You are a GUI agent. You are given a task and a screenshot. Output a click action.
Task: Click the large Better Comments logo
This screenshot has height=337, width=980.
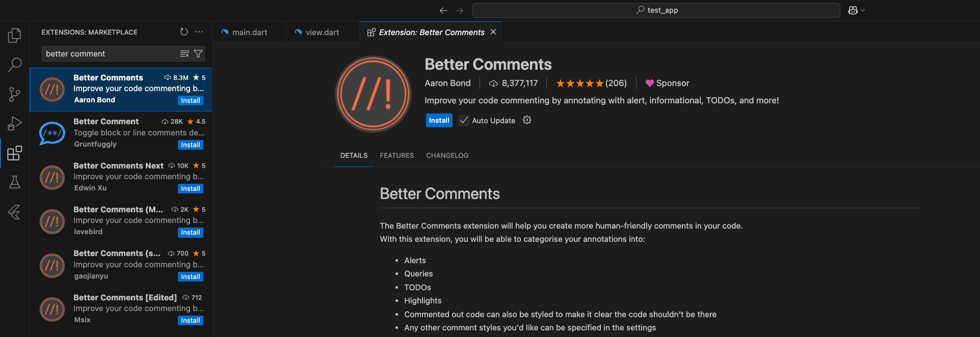point(374,94)
